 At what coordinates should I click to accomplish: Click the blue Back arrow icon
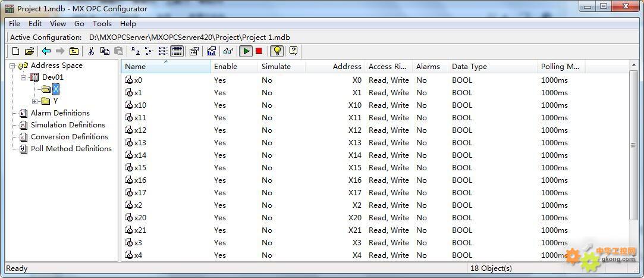click(46, 51)
